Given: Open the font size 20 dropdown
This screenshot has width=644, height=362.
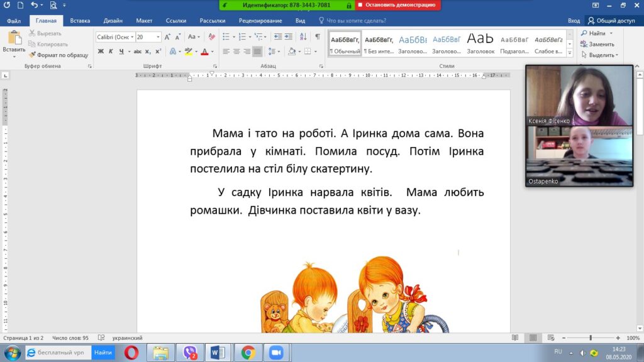Looking at the screenshot, I should click(158, 37).
